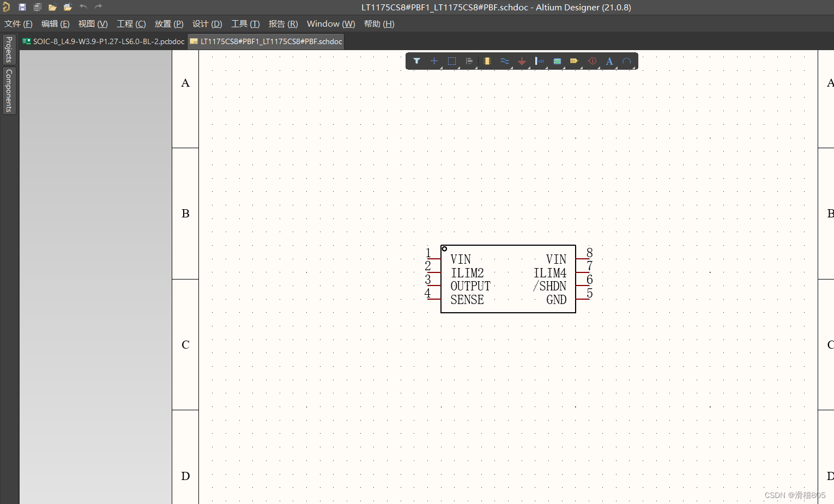This screenshot has height=504, width=834.
Task: Open the 工程 (C) menu
Action: coord(131,24)
